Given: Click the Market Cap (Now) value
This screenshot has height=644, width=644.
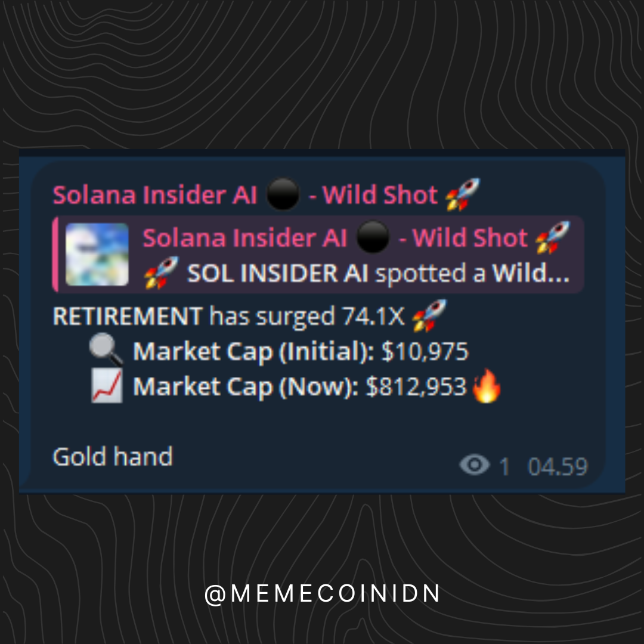Looking at the screenshot, I should tap(416, 386).
